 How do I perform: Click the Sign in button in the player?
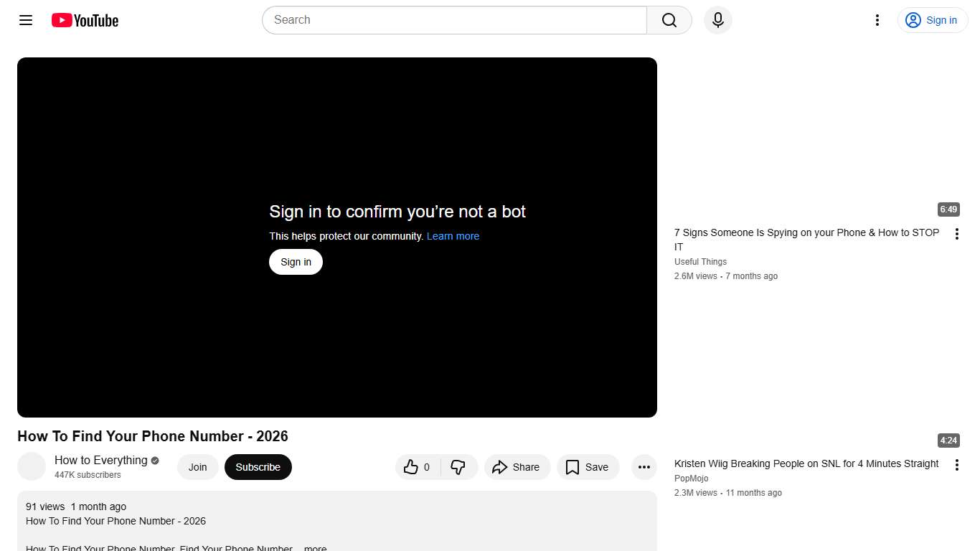(296, 262)
